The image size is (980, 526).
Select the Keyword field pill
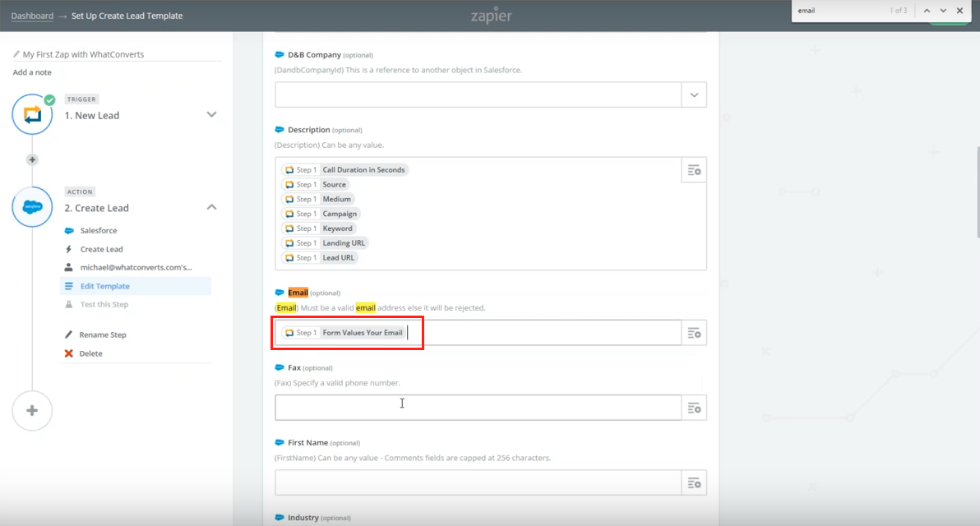(319, 228)
